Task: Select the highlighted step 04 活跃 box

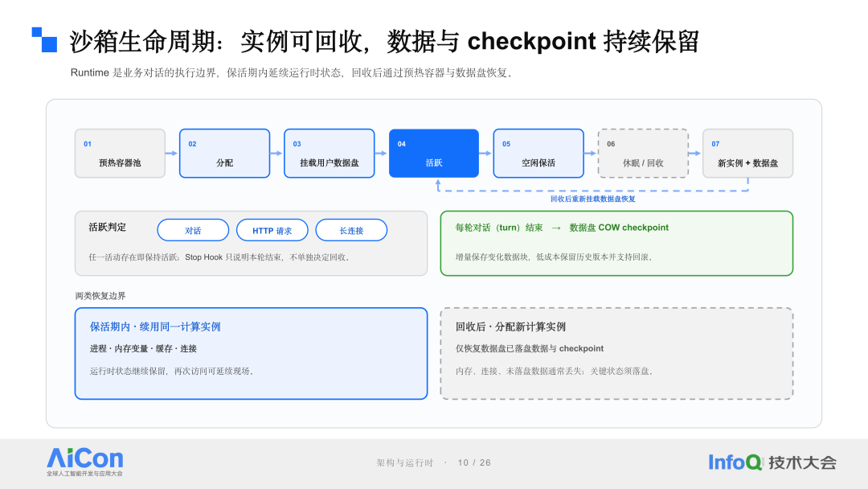Action: tap(434, 154)
